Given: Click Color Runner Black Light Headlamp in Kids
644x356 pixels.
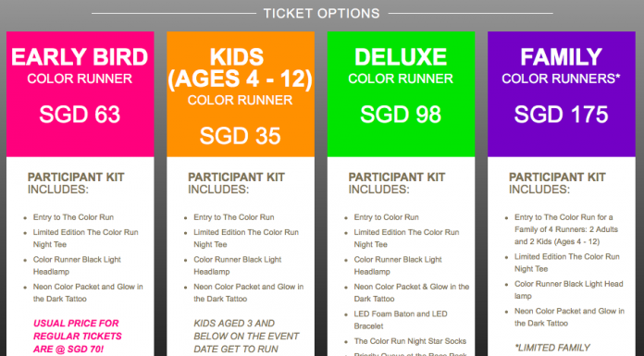Looking at the screenshot, I should click(238, 265).
